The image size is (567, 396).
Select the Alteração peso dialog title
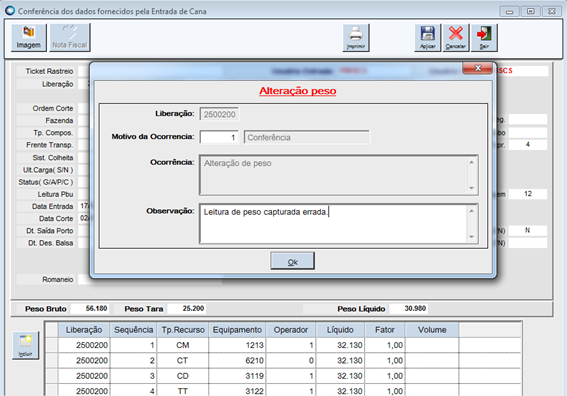(297, 91)
